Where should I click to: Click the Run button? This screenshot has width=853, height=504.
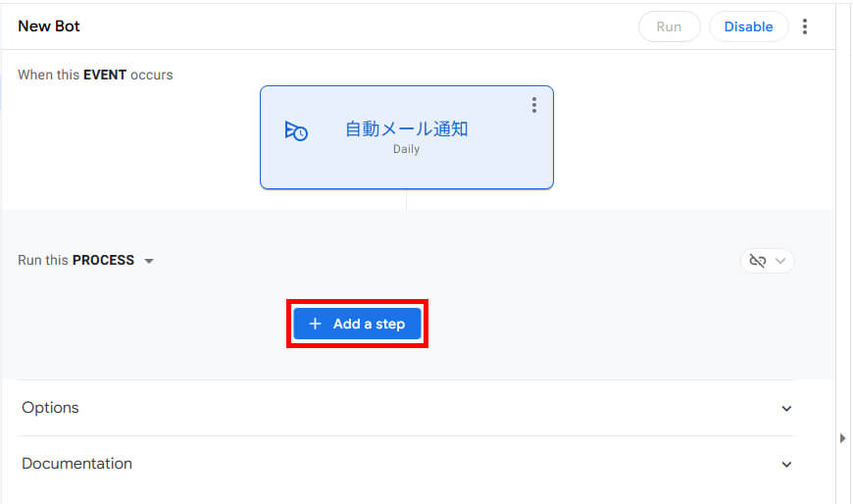pos(669,26)
